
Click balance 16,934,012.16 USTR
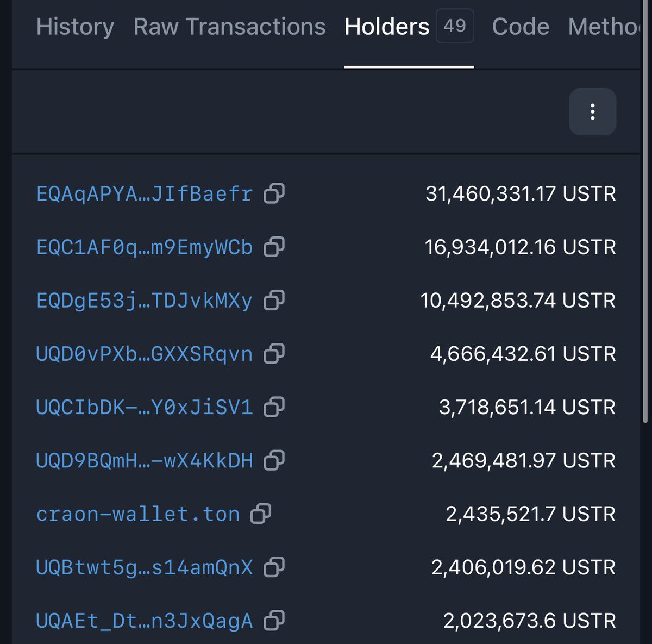coord(521,247)
